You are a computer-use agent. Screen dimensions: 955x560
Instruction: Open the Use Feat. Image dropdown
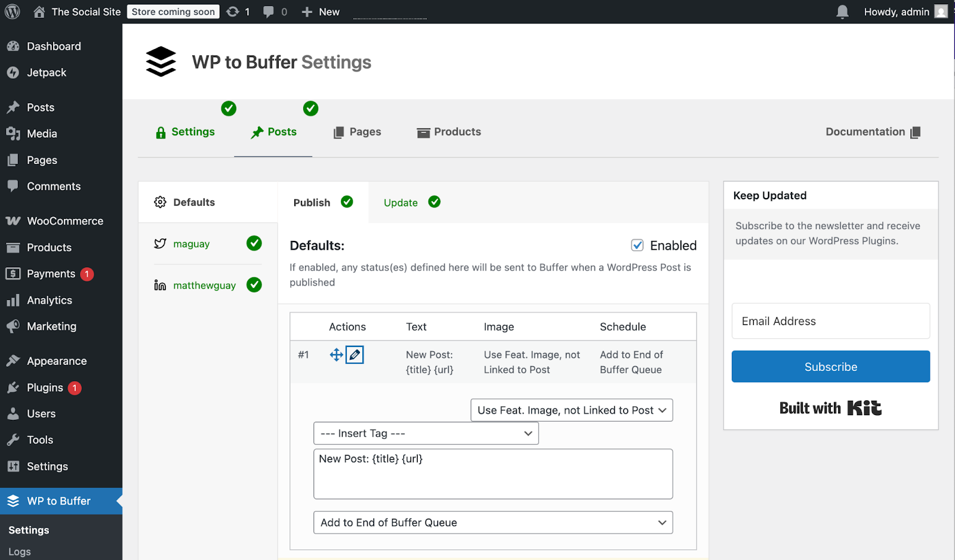pyautogui.click(x=571, y=410)
